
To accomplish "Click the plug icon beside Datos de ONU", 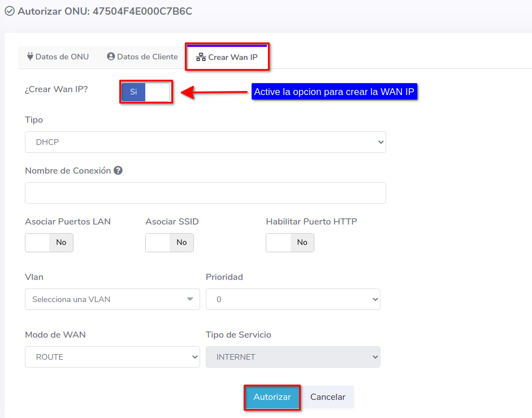I will tap(30, 57).
